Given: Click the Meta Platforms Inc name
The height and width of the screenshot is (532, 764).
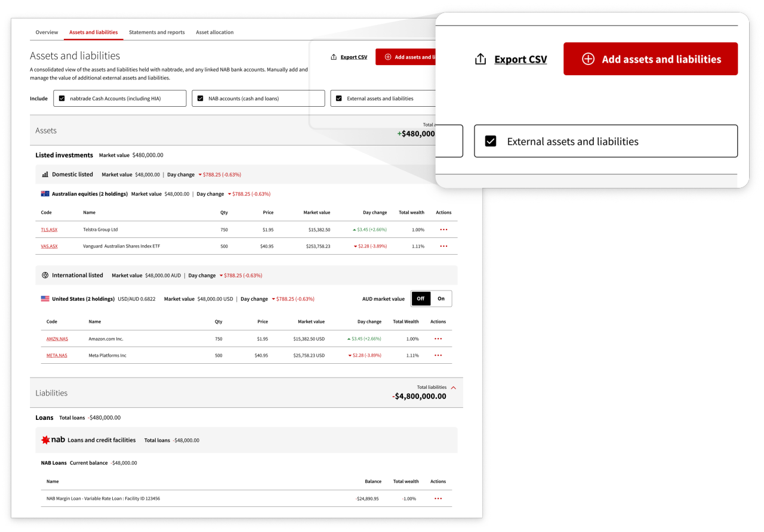Looking at the screenshot, I should (x=107, y=355).
